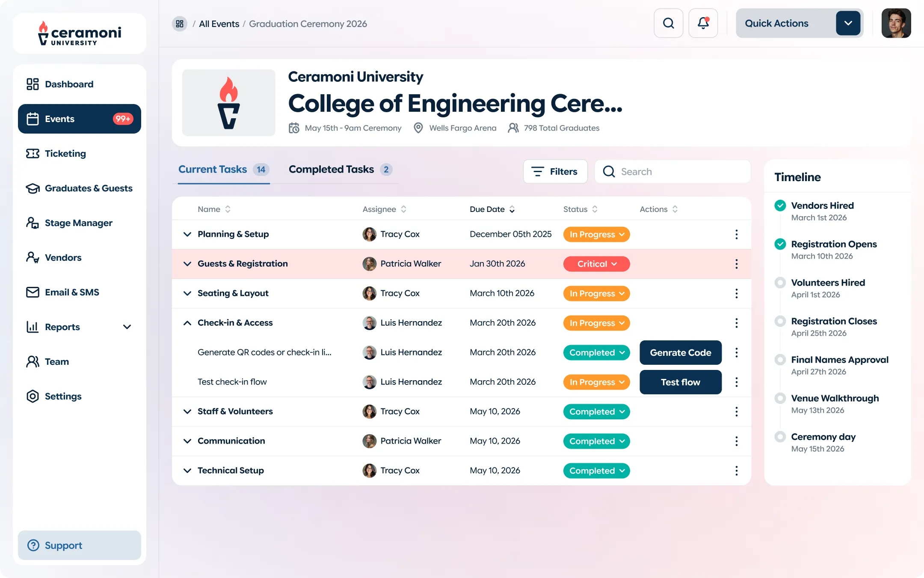Open the All Events breadcrumb link
This screenshot has width=924, height=578.
point(219,24)
